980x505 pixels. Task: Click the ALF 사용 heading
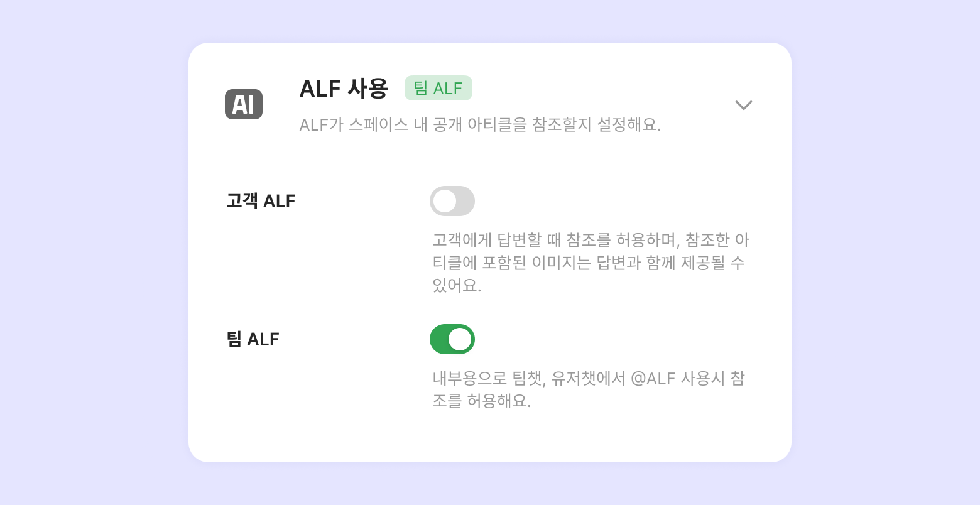[x=343, y=89]
